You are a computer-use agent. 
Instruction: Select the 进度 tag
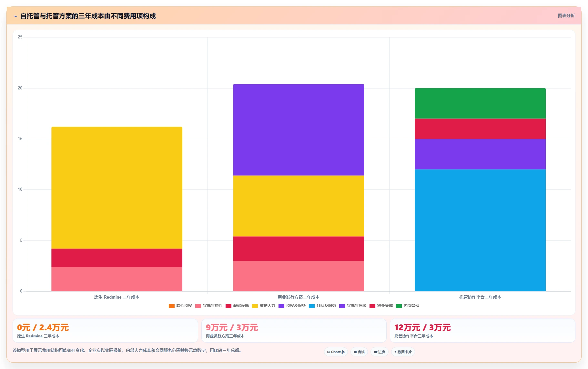380,352
